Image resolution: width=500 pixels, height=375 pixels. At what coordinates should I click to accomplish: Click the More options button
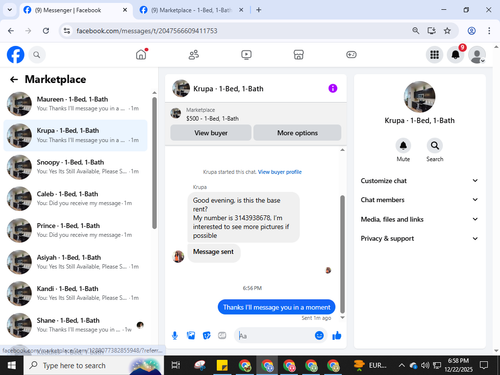(x=297, y=133)
